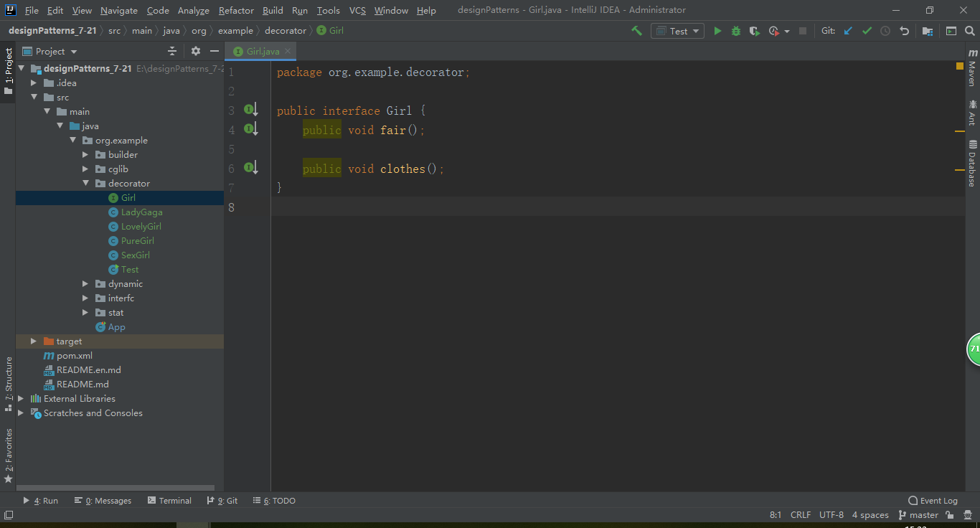Select PureGirl class in tree
This screenshot has height=528, width=980.
pos(137,241)
